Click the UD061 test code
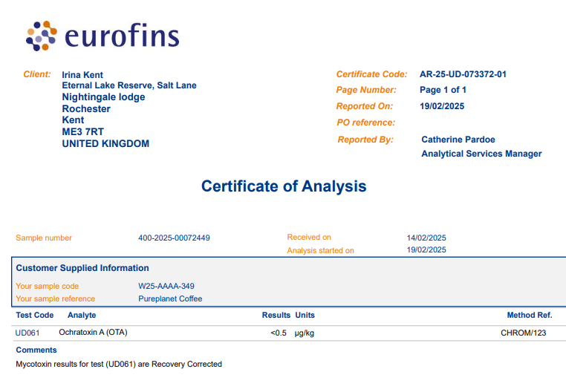This screenshot has height=392, width=566. [27, 333]
